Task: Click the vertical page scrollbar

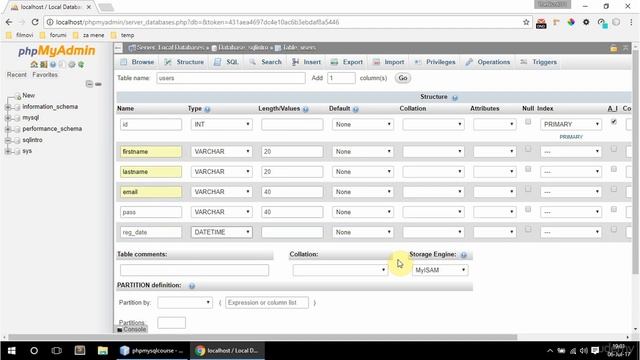Action: click(635, 163)
